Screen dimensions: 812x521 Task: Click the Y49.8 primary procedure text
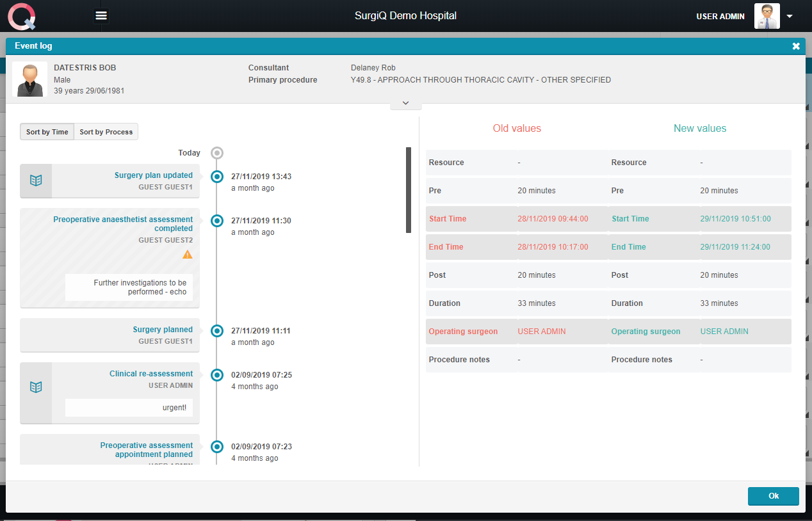pyautogui.click(x=481, y=81)
